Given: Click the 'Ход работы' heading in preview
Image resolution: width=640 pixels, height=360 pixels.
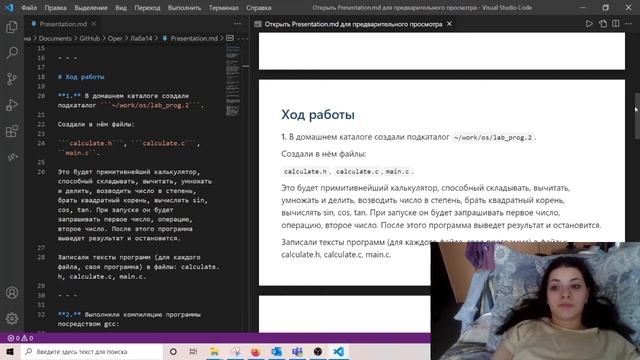Looking at the screenshot, I should click(318, 115).
